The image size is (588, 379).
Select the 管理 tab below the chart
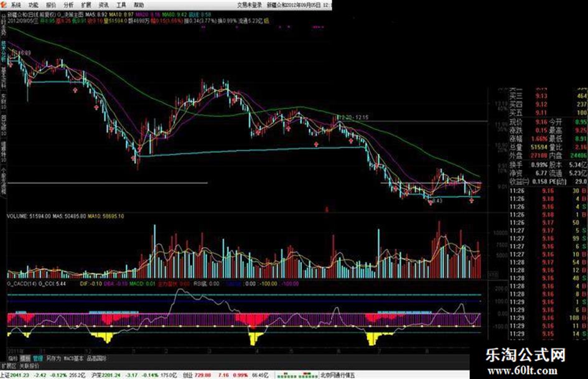(x=38, y=358)
